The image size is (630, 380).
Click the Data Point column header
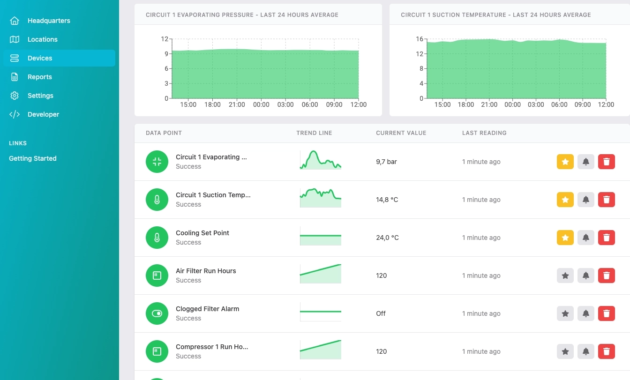tap(164, 133)
